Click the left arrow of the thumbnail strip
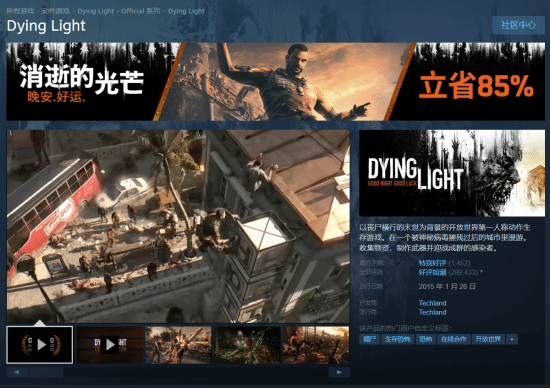The width and height of the screenshot is (550, 388). tap(17, 372)
